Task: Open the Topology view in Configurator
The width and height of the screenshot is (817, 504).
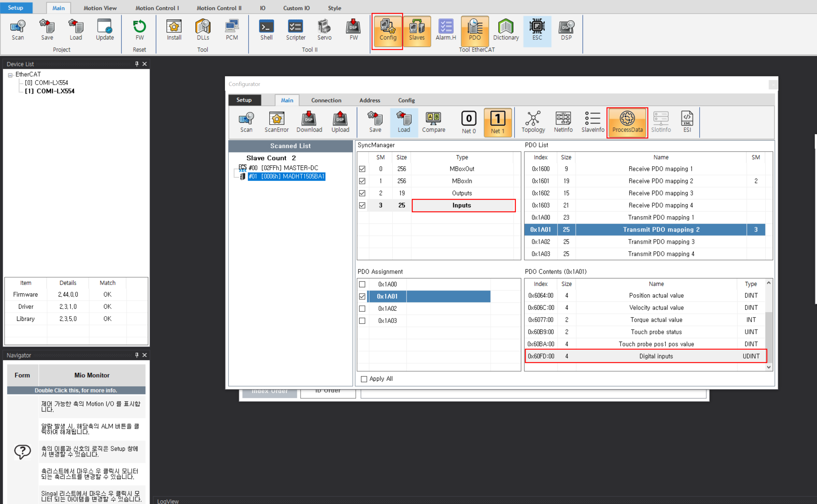Action: tap(533, 122)
